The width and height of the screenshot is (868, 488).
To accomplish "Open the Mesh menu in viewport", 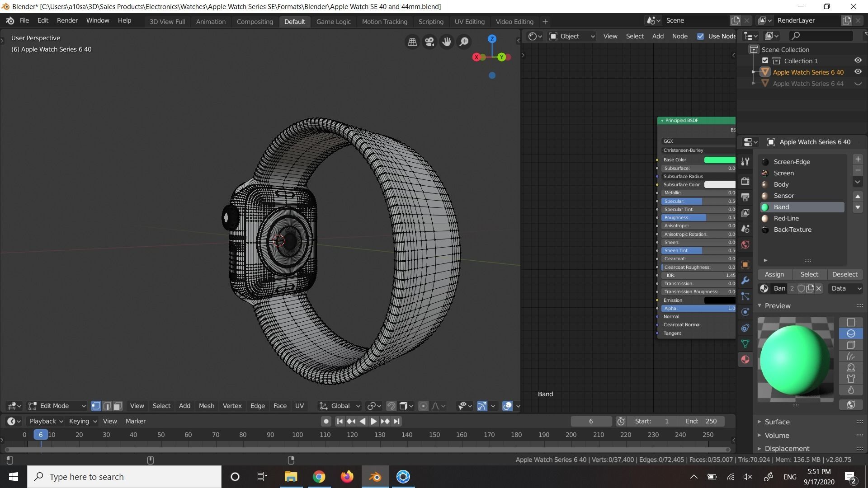I will click(207, 406).
